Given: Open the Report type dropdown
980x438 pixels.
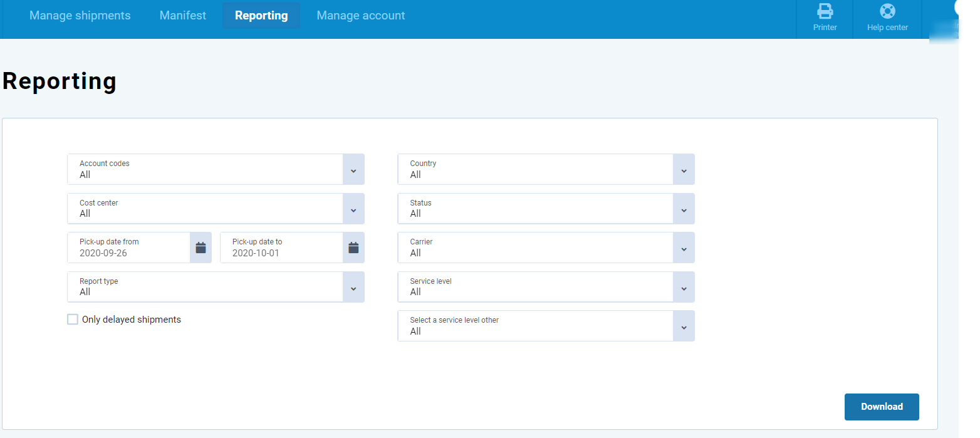Looking at the screenshot, I should [x=353, y=288].
